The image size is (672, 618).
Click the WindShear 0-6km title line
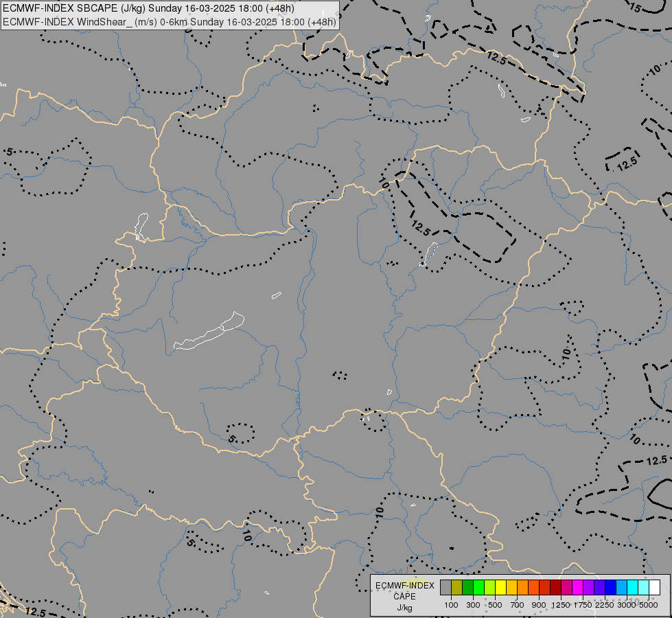click(x=170, y=22)
